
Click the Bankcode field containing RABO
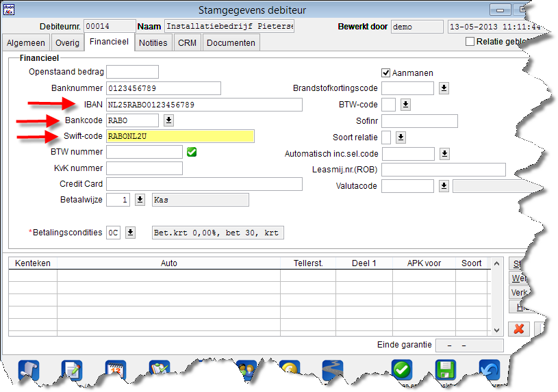(132, 120)
